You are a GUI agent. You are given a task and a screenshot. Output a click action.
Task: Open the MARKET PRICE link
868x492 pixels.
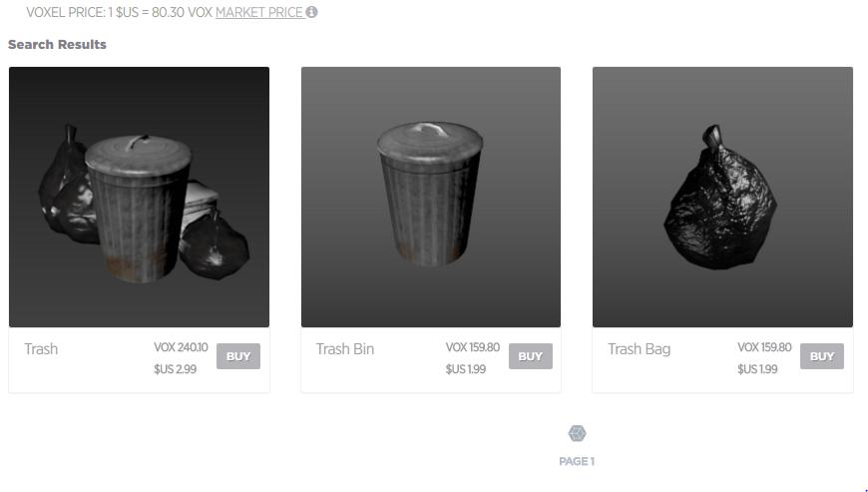point(259,12)
